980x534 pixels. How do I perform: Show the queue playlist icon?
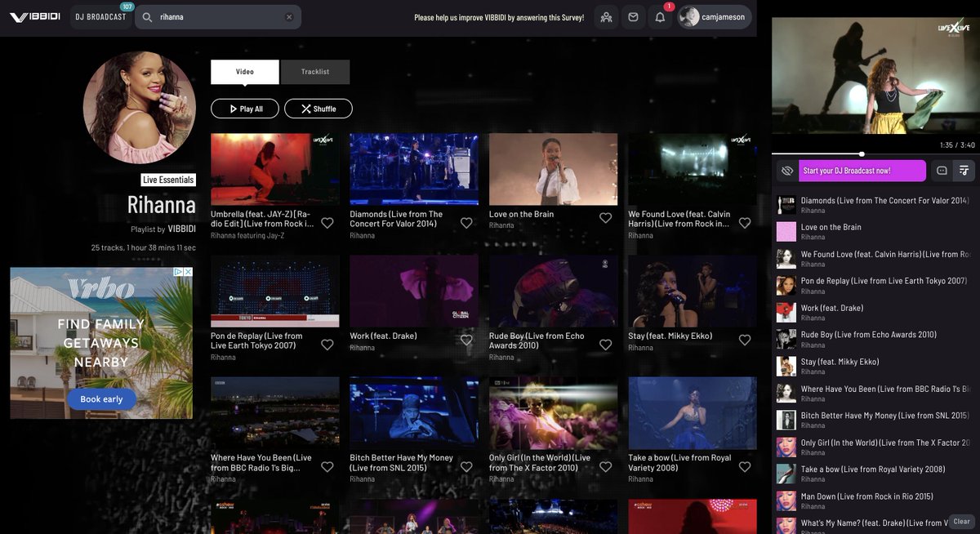click(x=964, y=171)
